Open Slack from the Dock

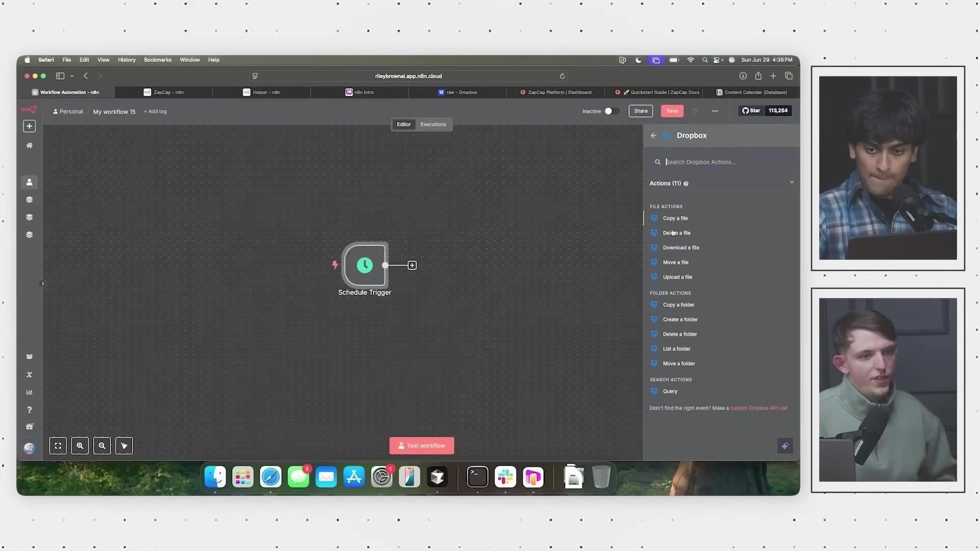(505, 478)
